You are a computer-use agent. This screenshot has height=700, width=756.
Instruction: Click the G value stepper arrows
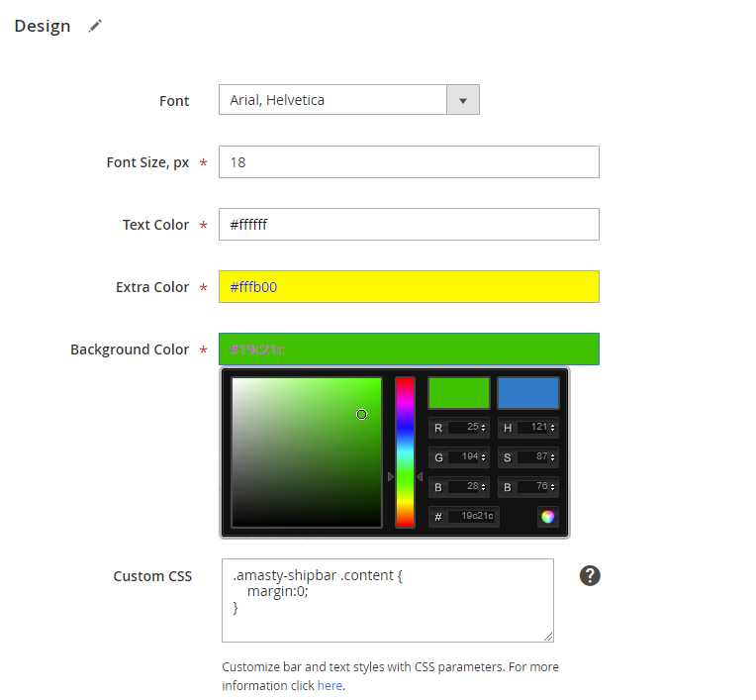[x=483, y=457]
